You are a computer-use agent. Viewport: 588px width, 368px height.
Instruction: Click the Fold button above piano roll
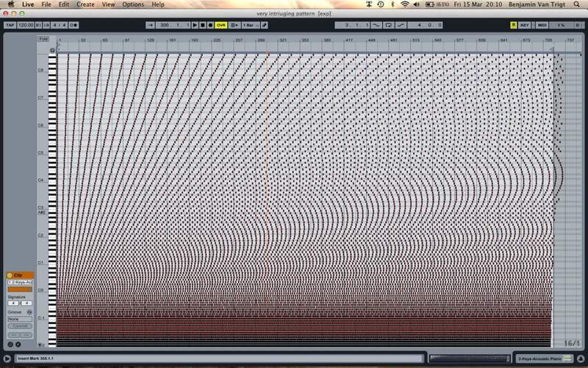(44, 38)
